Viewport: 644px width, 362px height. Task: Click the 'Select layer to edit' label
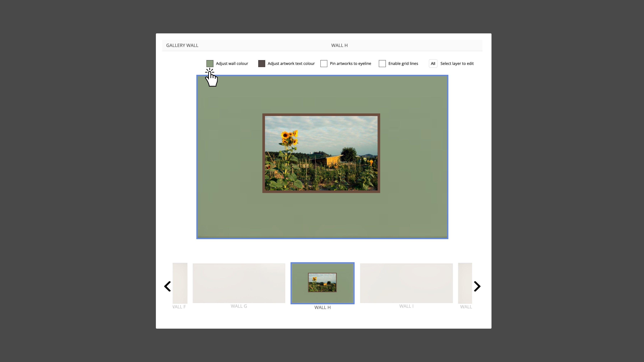coord(457,64)
